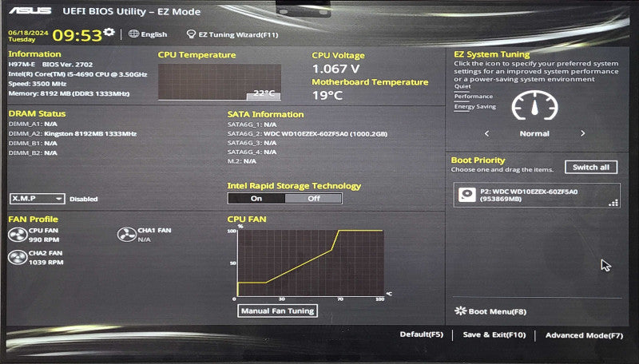Click the EZ System Tuning gauge icon

(x=534, y=105)
